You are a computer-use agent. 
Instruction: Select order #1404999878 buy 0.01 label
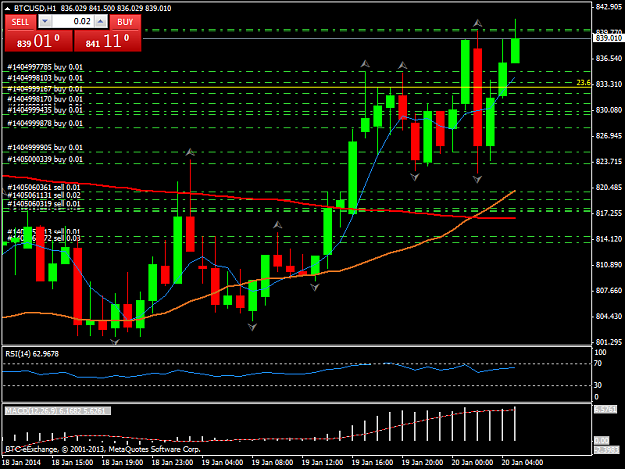[45, 124]
